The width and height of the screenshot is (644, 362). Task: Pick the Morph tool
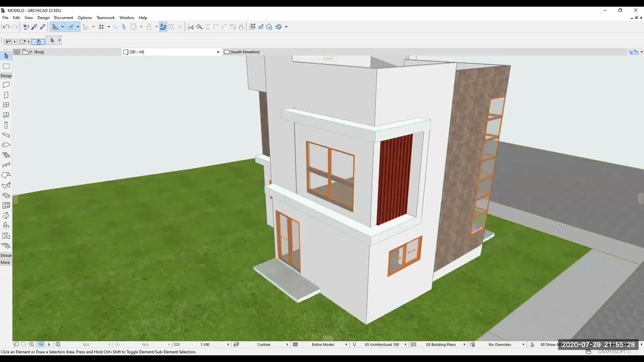point(6,216)
